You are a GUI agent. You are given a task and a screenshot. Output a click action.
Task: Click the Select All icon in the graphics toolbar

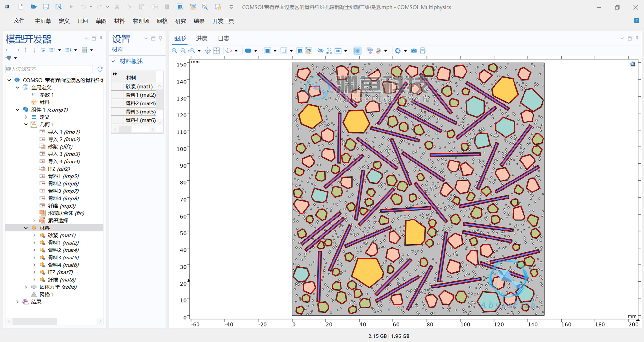(300, 51)
